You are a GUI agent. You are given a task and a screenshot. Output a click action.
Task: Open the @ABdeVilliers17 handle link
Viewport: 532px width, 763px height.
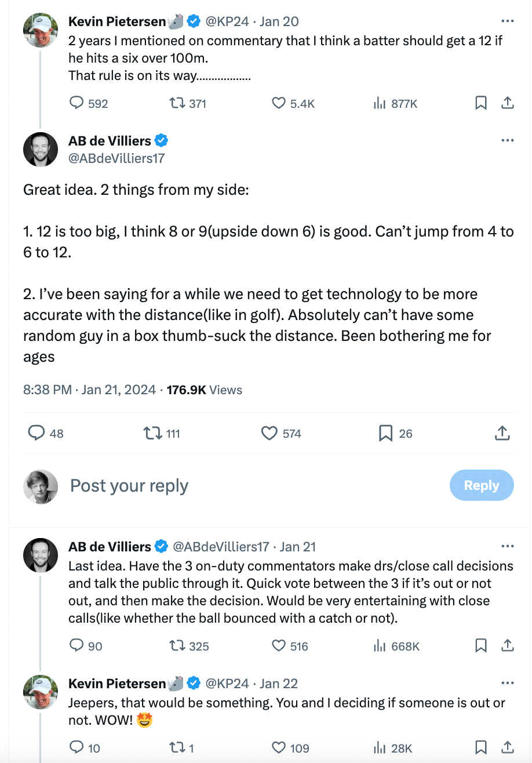click(x=116, y=158)
